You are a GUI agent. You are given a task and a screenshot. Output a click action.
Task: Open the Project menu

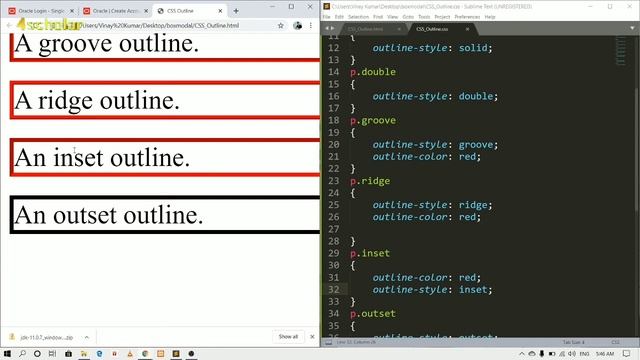tap(442, 17)
